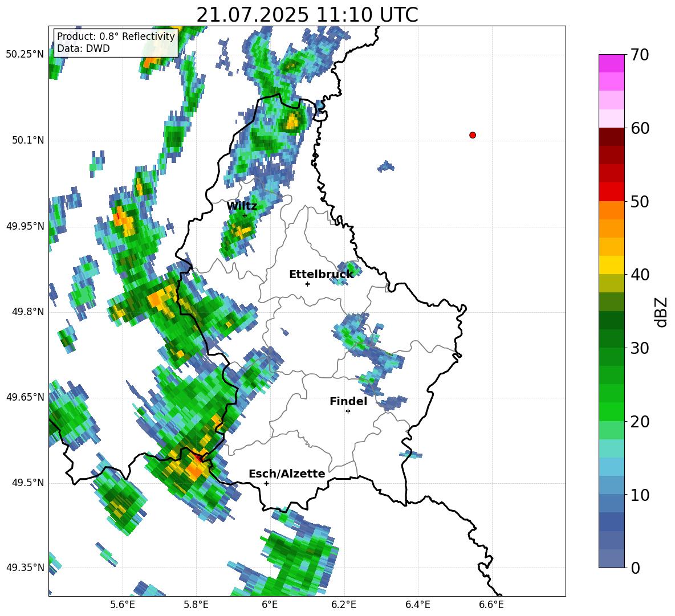
Task: Click the 49.95°N latitude label
Action: coord(25,226)
